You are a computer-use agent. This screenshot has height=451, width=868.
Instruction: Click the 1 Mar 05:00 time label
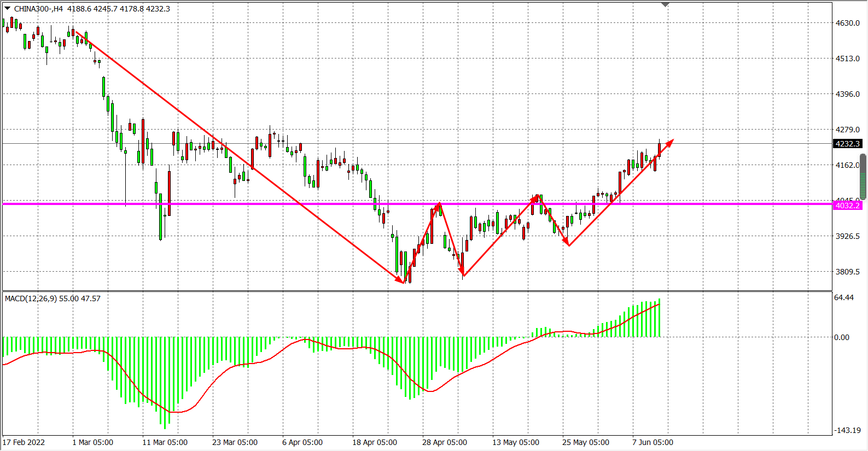(x=92, y=442)
